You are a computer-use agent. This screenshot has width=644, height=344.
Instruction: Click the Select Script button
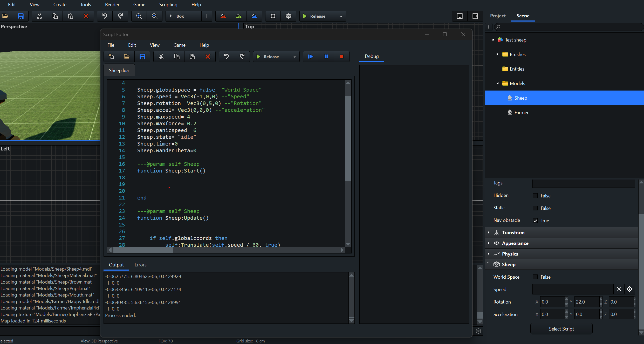click(561, 329)
